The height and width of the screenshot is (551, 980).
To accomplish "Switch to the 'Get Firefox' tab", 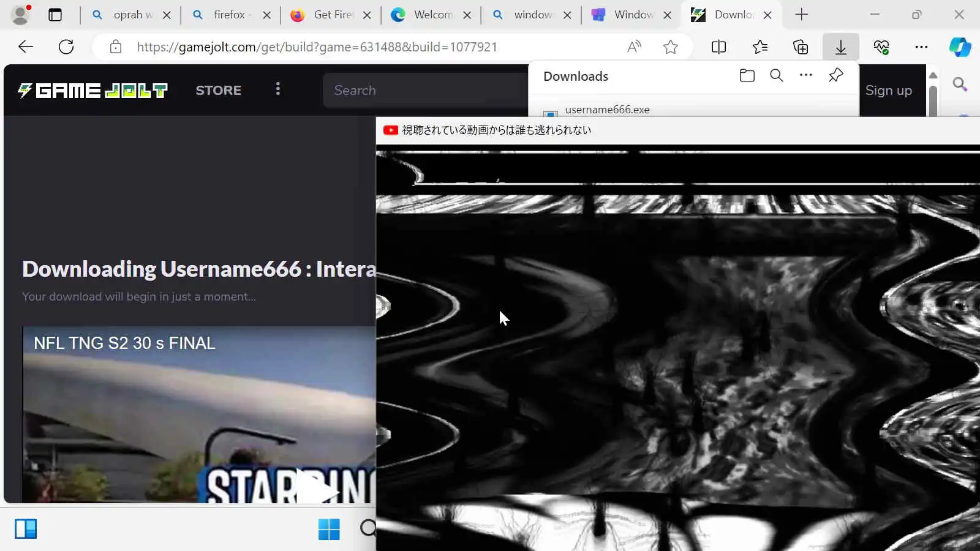I will click(x=332, y=15).
